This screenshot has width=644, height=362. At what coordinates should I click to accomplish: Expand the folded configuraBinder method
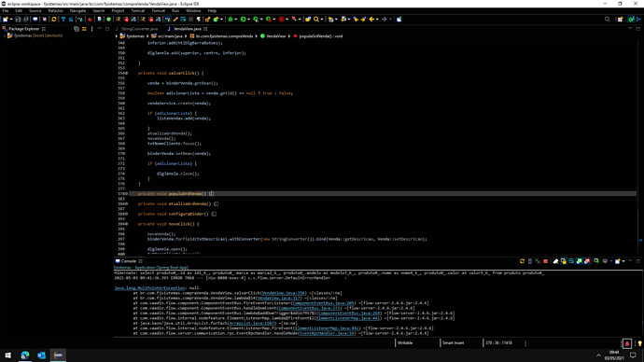click(x=127, y=214)
